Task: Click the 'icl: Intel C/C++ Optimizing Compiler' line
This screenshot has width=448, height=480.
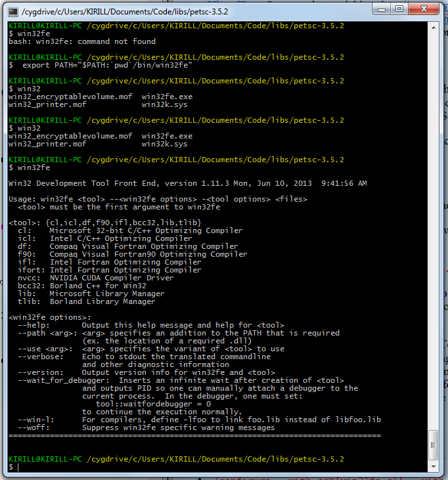Action: pos(104,238)
